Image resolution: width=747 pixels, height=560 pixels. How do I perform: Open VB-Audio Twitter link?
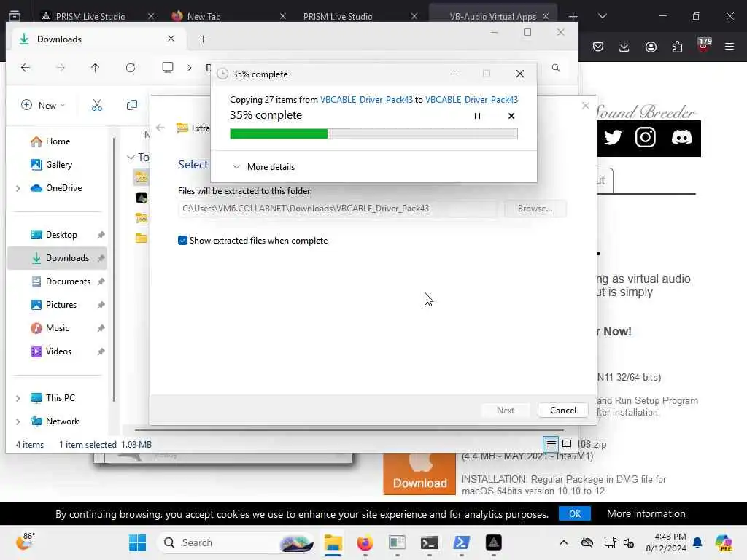(x=613, y=138)
